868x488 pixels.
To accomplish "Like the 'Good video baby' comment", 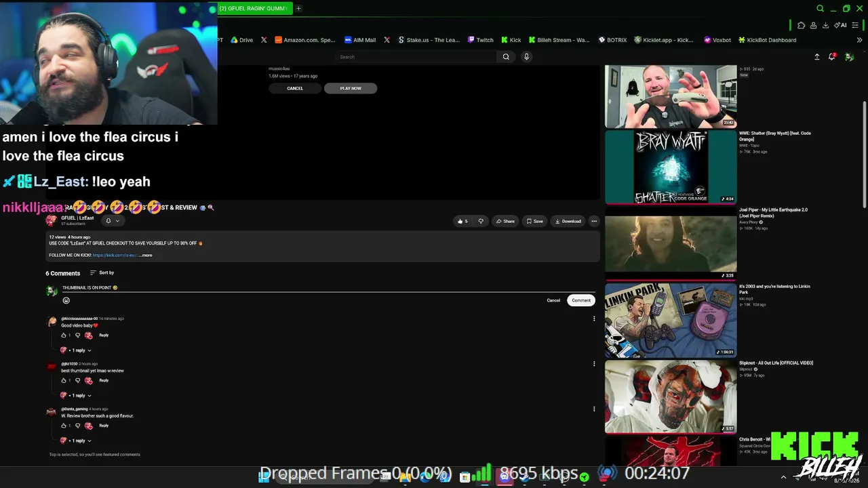I will [x=64, y=335].
